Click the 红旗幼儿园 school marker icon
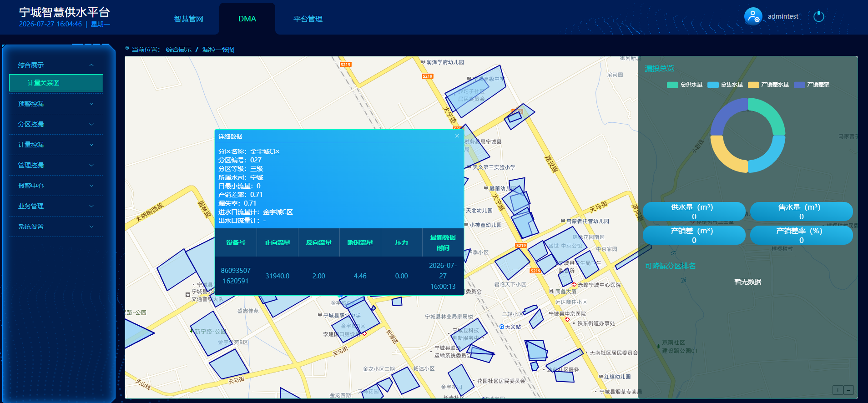Viewport: 868px width, 403px height. (x=601, y=377)
